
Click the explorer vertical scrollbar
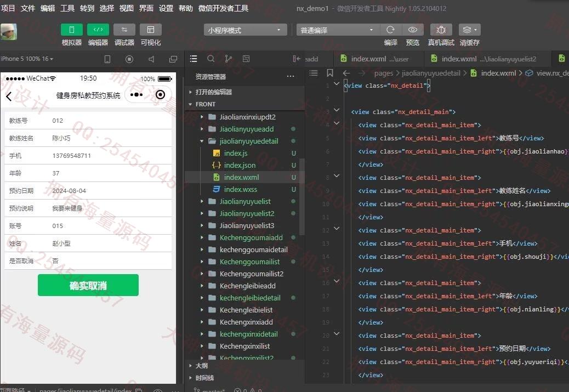(301, 196)
